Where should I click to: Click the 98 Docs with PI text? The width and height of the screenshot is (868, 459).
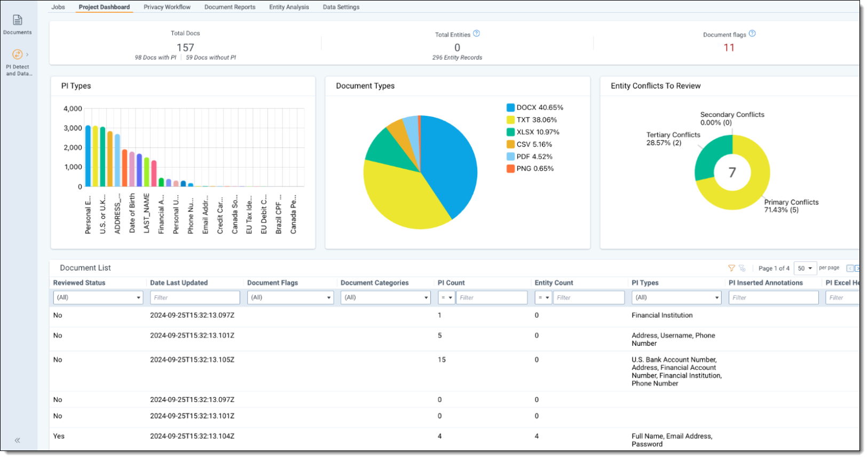[155, 58]
